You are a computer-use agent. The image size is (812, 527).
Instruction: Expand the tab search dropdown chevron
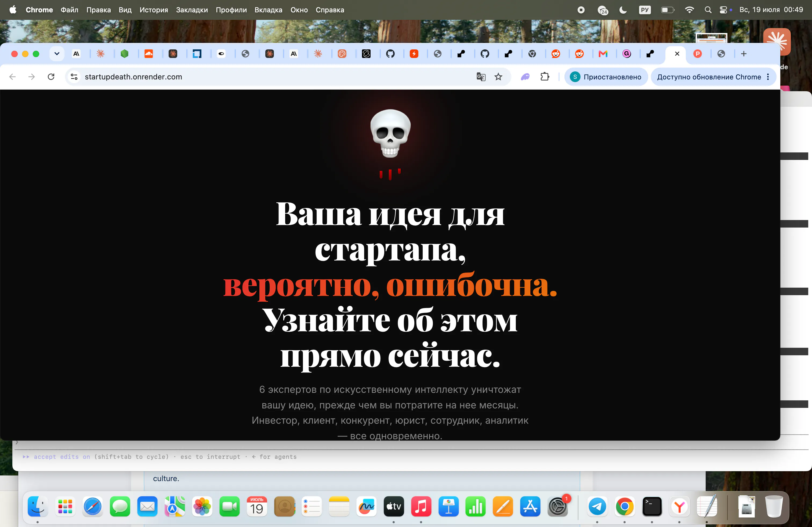(x=57, y=53)
